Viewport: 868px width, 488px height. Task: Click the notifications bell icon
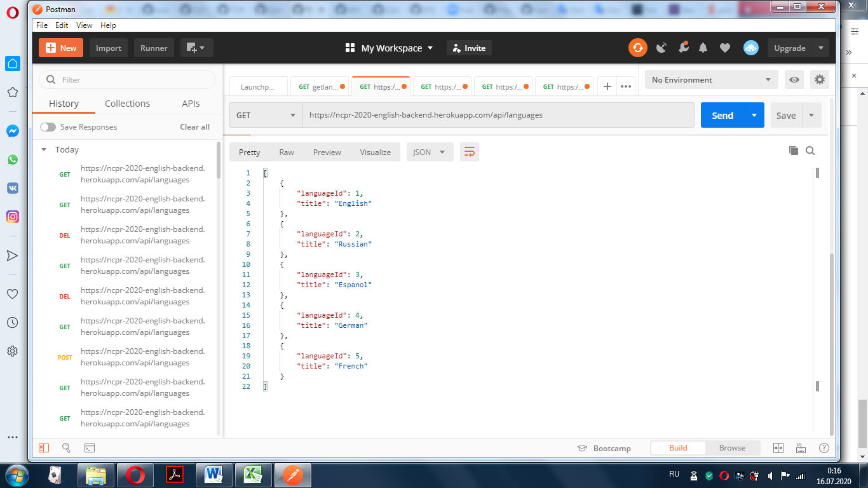[x=703, y=48]
